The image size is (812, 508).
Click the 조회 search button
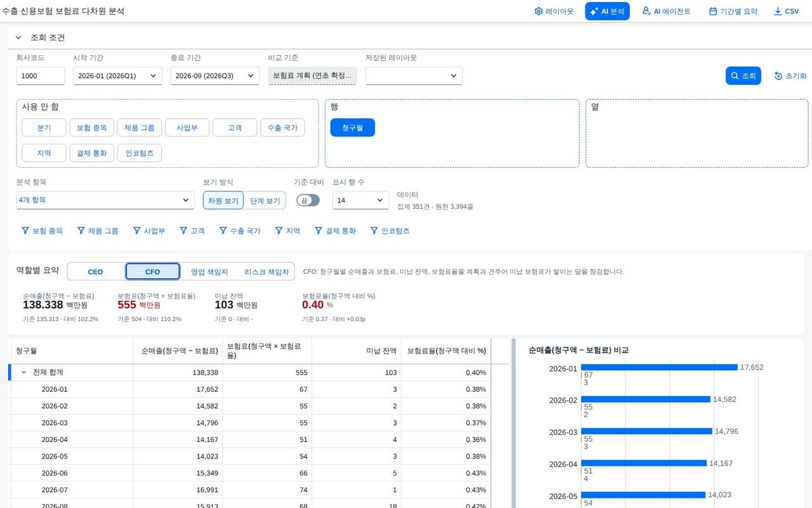pos(743,76)
